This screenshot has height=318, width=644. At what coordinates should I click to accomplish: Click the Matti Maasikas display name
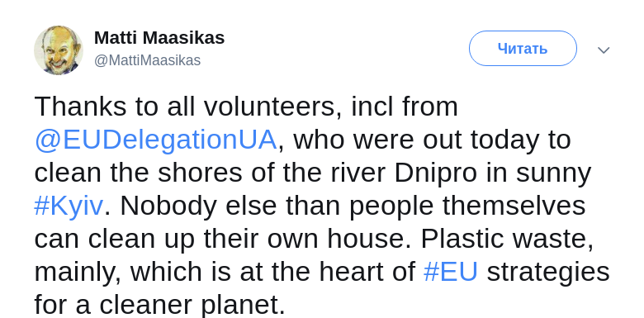[x=159, y=38]
